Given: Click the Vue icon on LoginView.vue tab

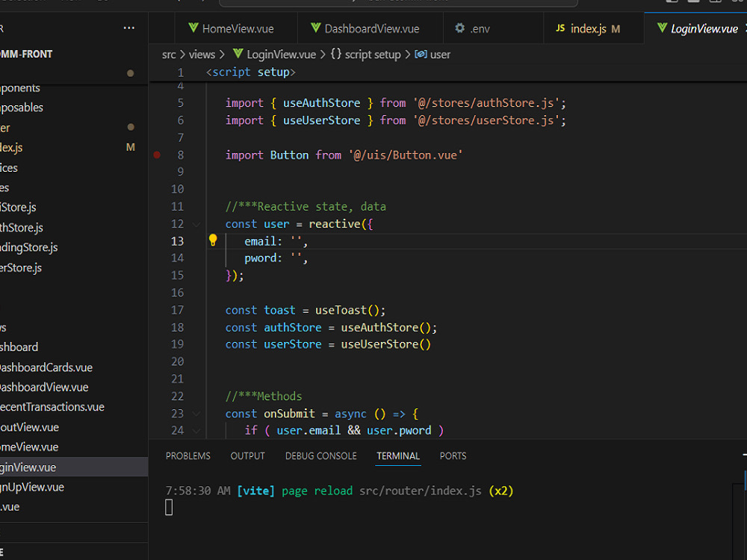Looking at the screenshot, I should (x=662, y=28).
